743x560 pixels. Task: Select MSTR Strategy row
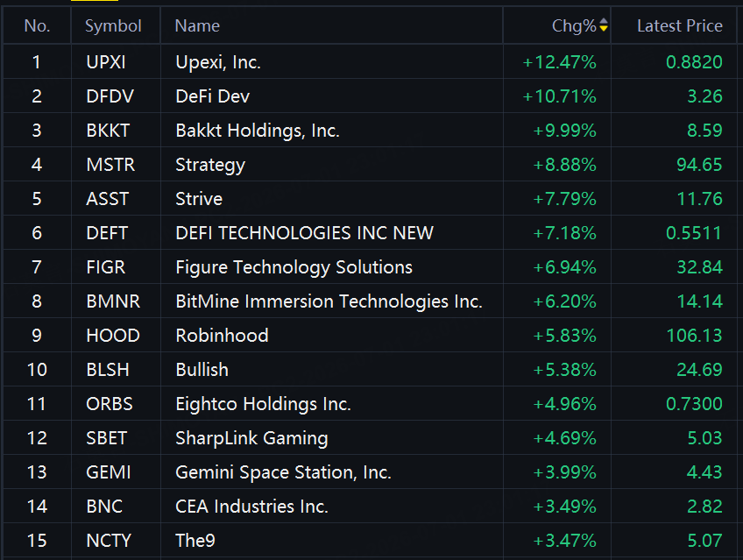pos(370,165)
